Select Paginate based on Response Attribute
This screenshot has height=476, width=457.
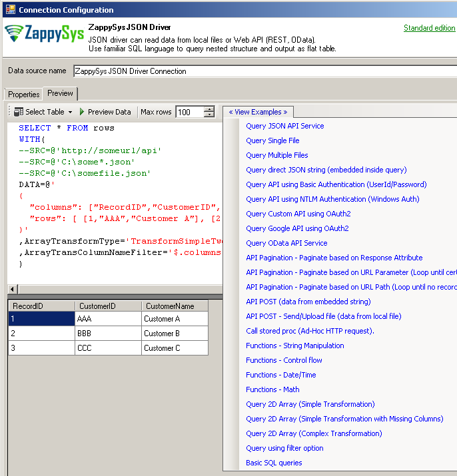click(334, 258)
